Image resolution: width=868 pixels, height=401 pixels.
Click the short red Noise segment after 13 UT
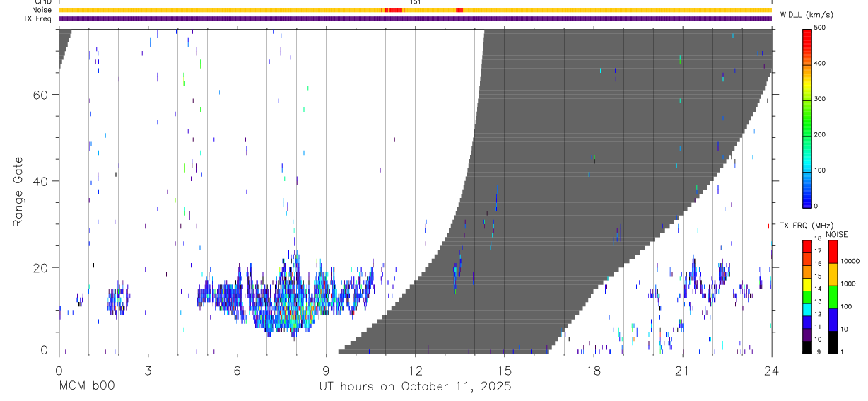tap(459, 10)
